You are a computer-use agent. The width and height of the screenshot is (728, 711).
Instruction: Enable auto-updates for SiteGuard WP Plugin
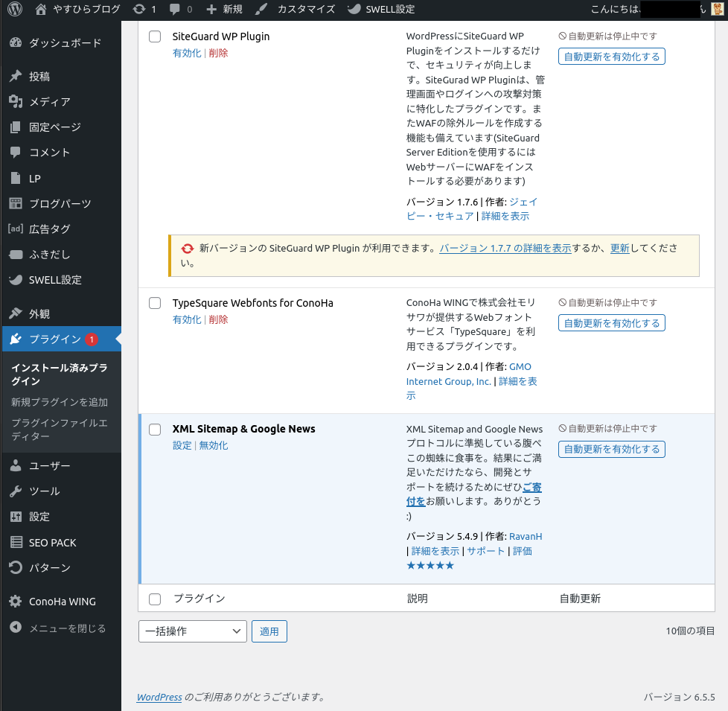tap(611, 57)
